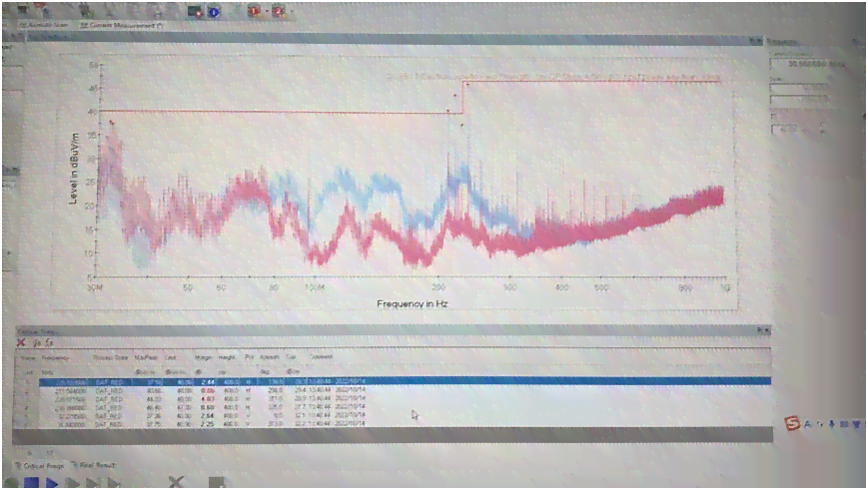The image size is (868, 490).
Task: Open the Final Result bottom tab
Action: [94, 466]
